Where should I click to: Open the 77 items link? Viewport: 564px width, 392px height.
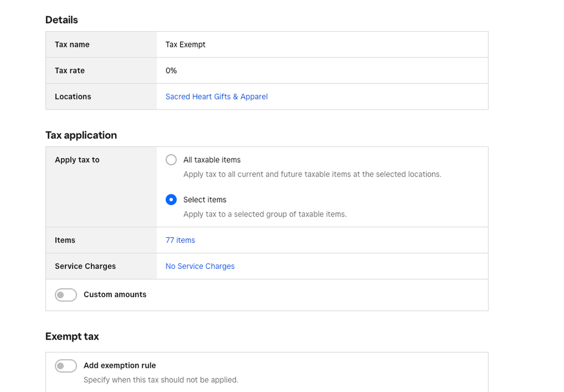pos(180,240)
